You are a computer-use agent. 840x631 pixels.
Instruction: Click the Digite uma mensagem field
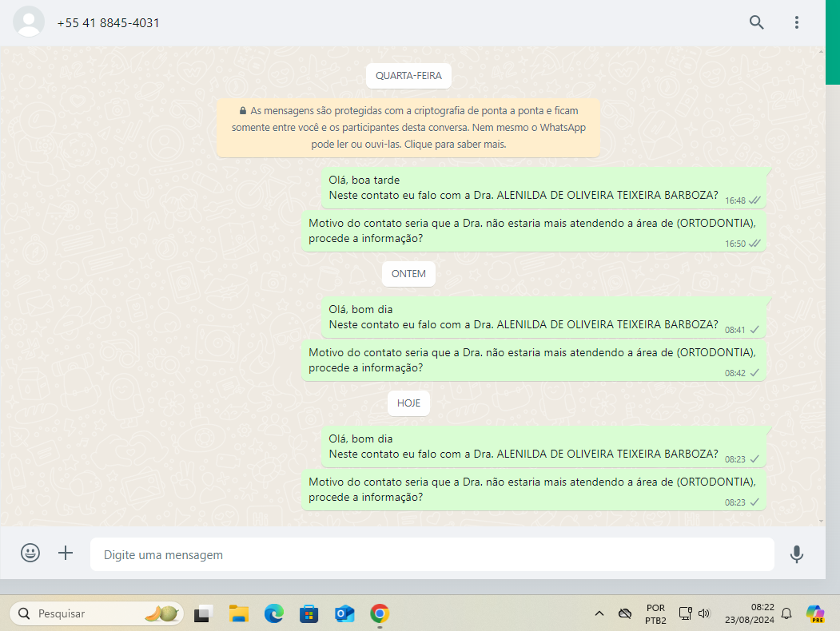point(432,554)
